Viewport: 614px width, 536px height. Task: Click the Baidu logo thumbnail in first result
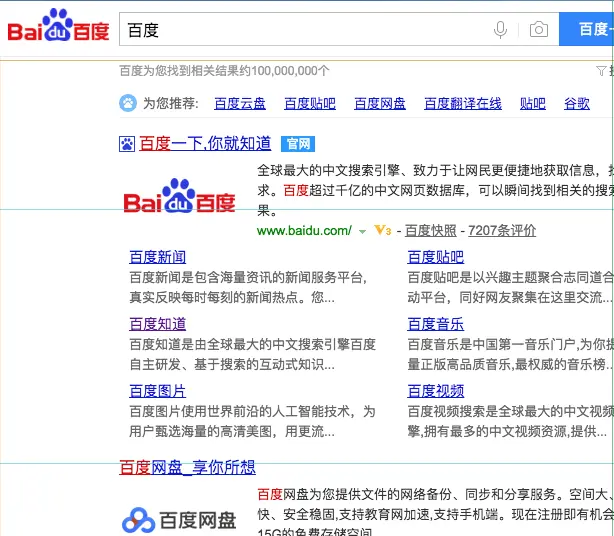click(x=179, y=196)
